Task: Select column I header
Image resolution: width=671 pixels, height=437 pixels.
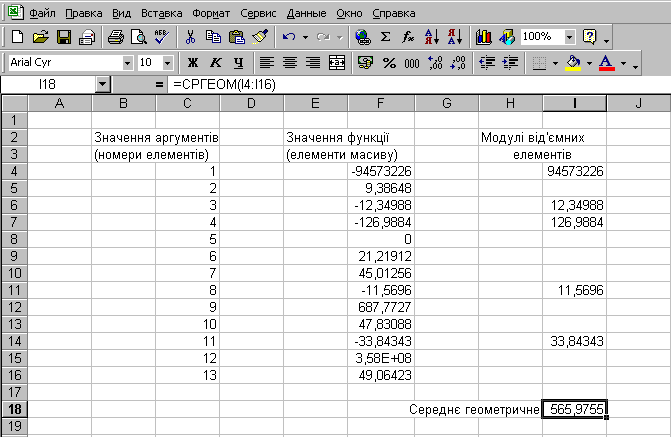Action: pos(574,103)
